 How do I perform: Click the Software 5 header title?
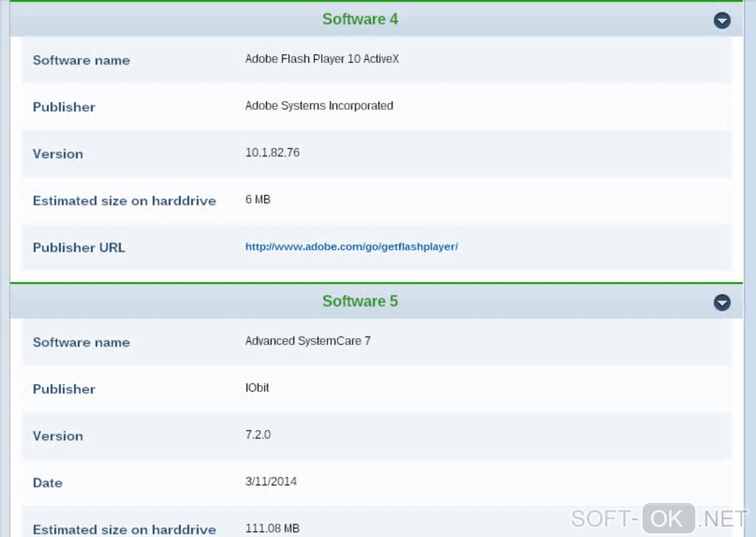pos(360,301)
